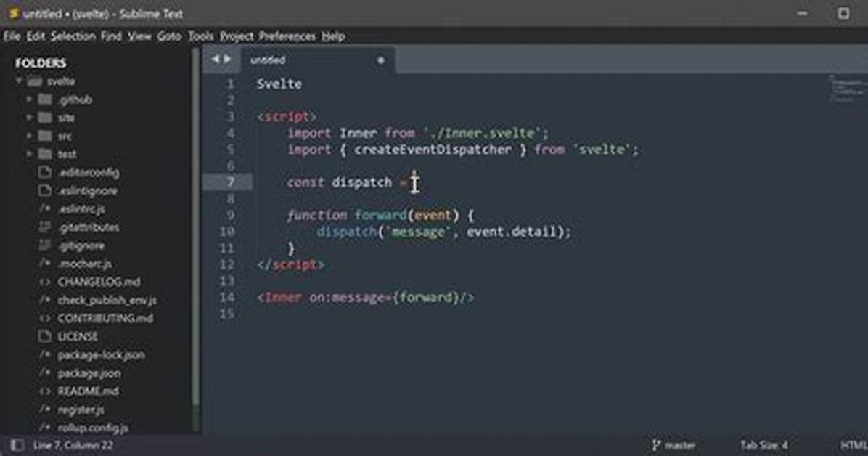Click the .gitignore file icon
868x456 pixels.
[x=45, y=245]
